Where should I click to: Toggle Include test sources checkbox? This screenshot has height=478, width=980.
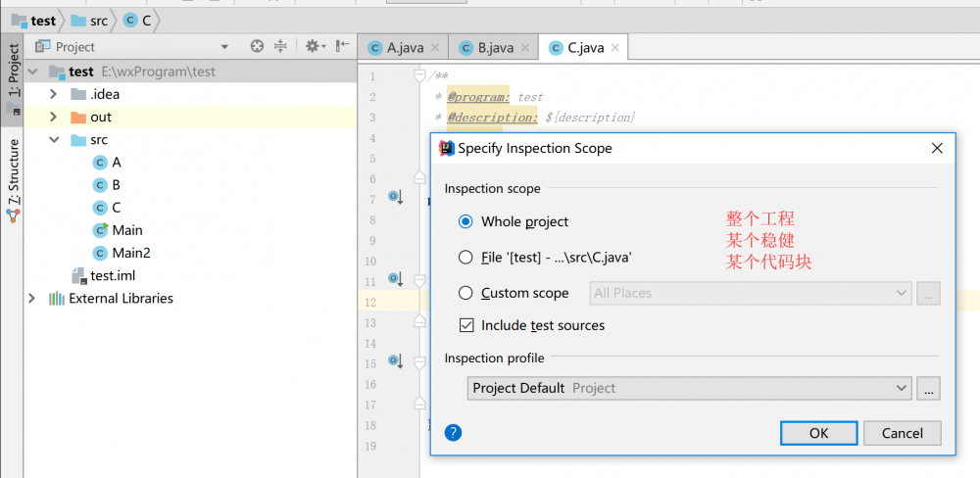[x=466, y=325]
